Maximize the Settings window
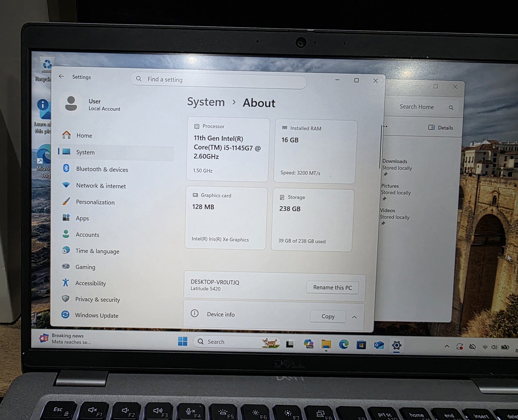The height and width of the screenshot is (420, 518). [356, 80]
